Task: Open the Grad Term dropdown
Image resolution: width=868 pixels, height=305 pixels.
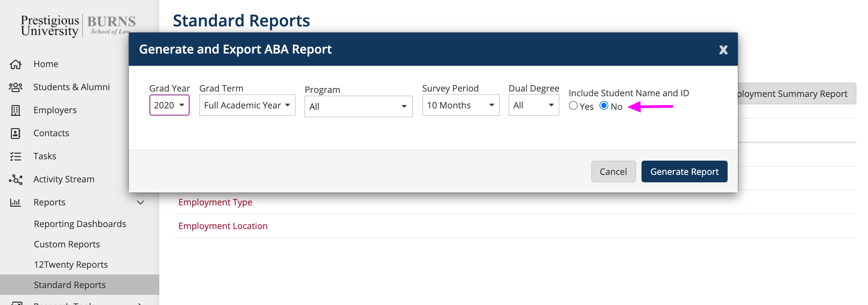Action: (x=247, y=105)
